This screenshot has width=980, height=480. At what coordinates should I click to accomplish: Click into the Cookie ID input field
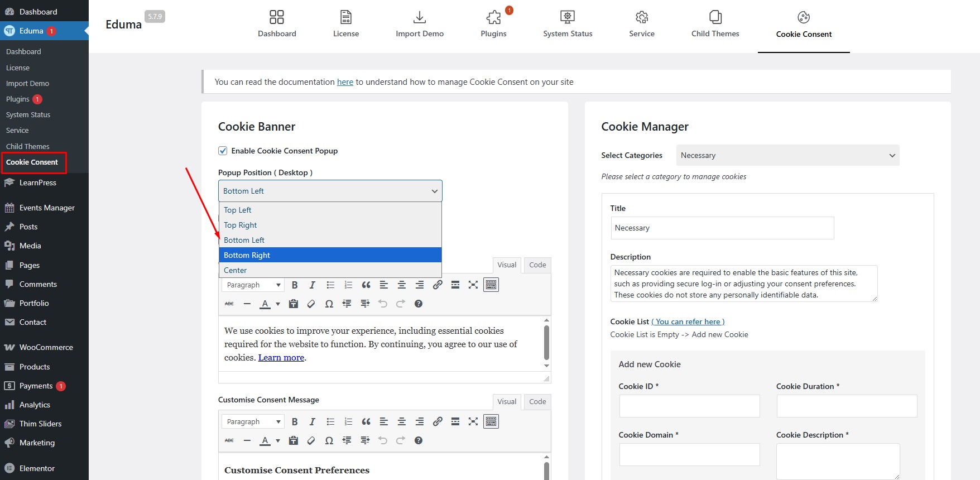click(x=689, y=406)
